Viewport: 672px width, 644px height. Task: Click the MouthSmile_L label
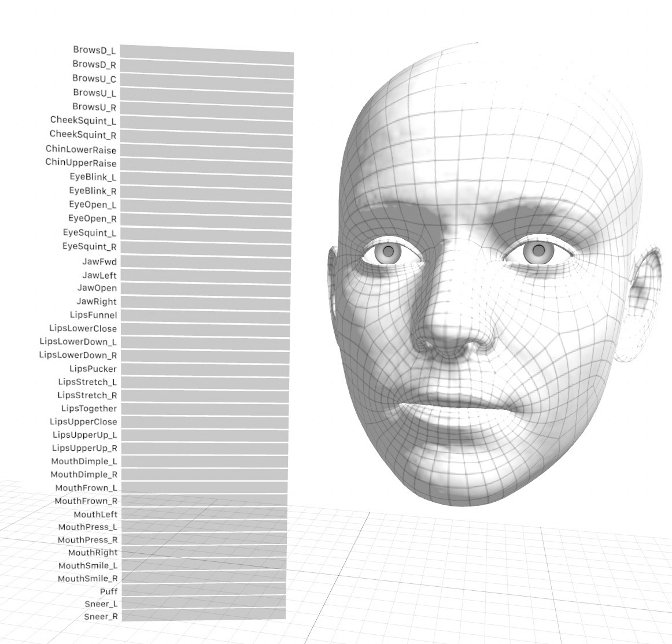point(88,565)
